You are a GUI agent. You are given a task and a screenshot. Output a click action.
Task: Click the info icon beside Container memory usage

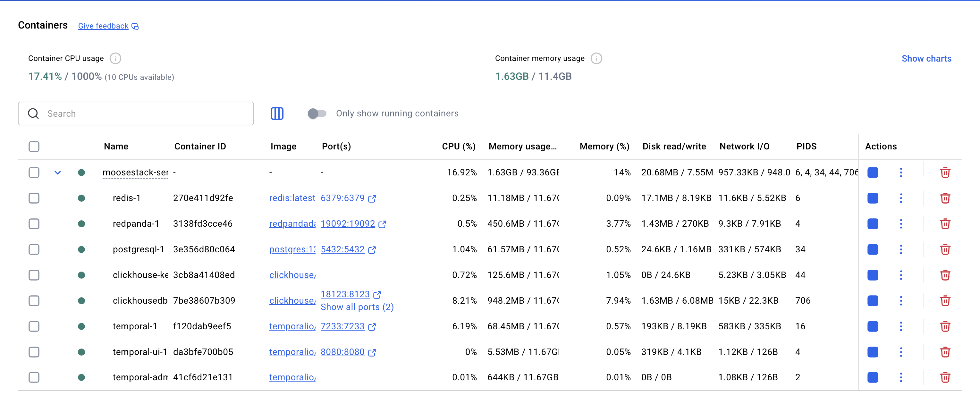point(596,58)
